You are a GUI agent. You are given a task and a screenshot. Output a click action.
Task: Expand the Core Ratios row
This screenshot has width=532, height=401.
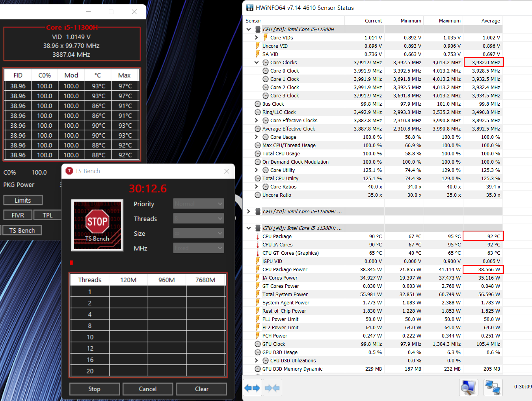point(257,187)
